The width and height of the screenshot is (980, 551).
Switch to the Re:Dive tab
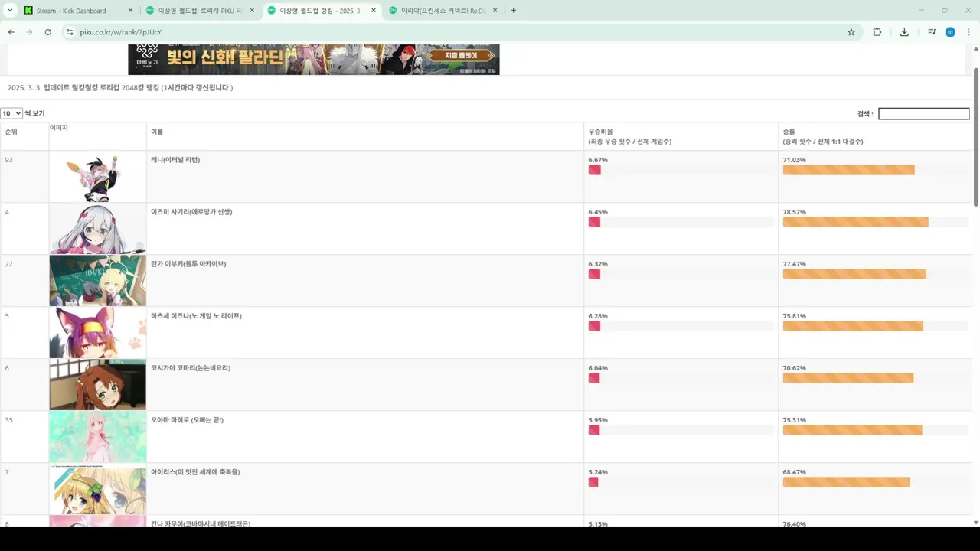pyautogui.click(x=443, y=11)
